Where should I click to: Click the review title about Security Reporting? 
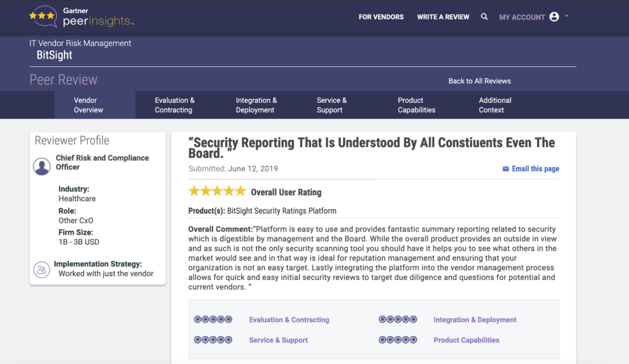click(372, 147)
